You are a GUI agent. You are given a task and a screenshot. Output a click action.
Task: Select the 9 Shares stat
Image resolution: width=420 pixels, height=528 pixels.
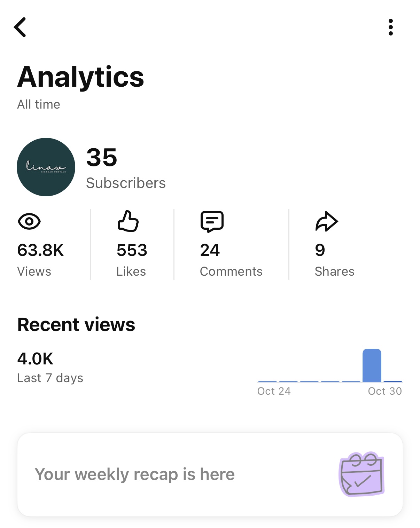click(320, 250)
